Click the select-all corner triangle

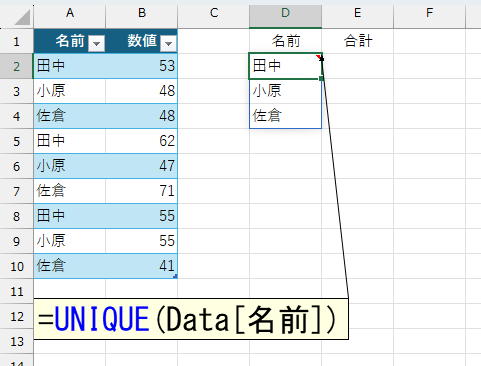[22, 18]
